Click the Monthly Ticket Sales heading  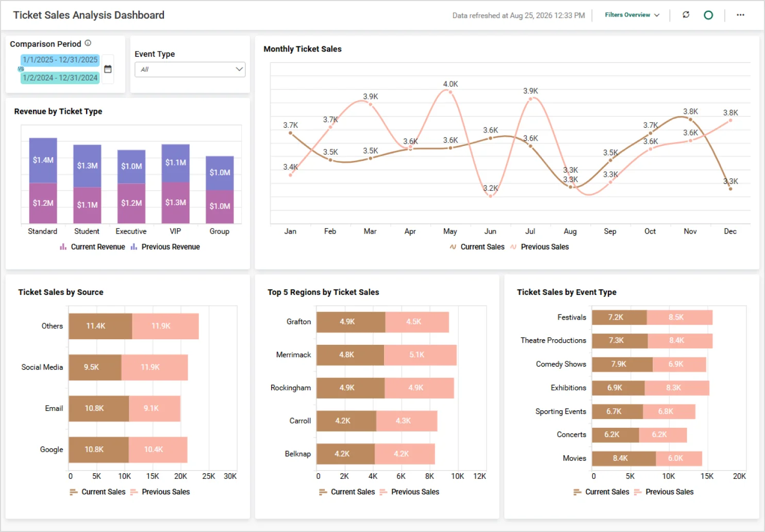pos(303,49)
